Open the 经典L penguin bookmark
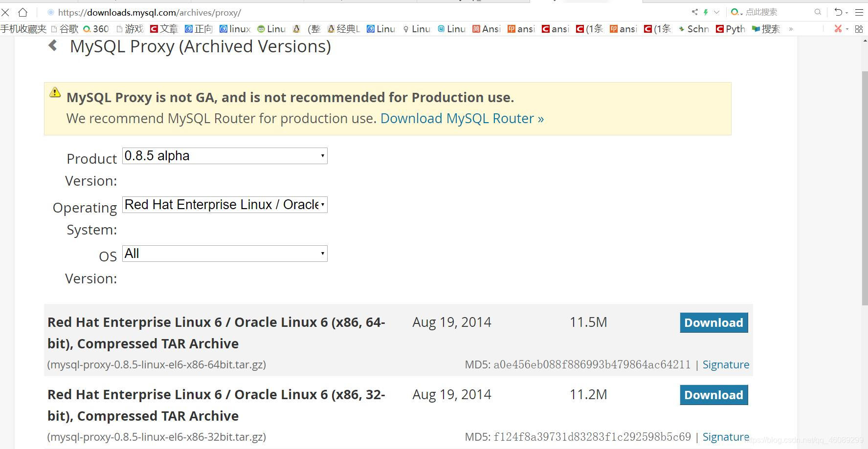 (x=343, y=29)
